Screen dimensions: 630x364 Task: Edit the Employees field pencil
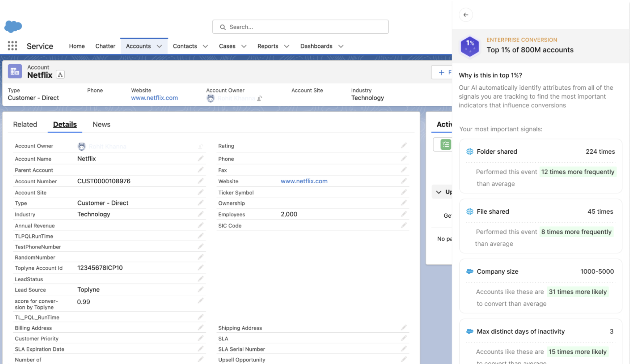[404, 214]
